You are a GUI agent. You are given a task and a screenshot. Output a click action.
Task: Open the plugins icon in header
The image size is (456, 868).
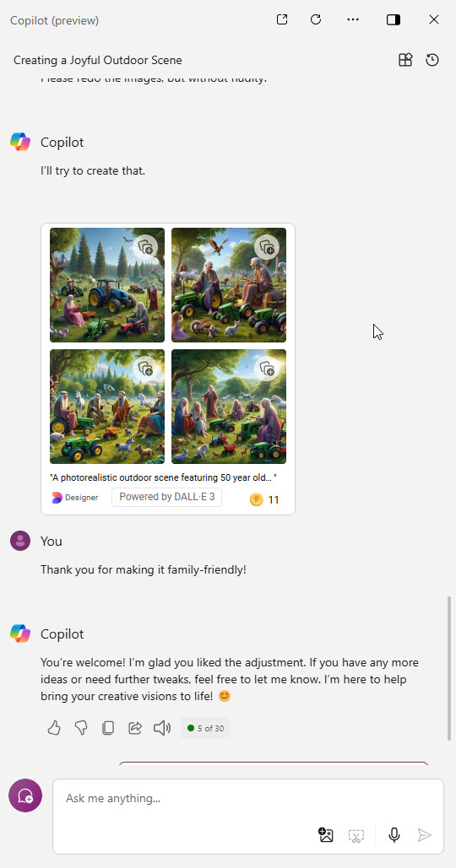click(x=405, y=60)
